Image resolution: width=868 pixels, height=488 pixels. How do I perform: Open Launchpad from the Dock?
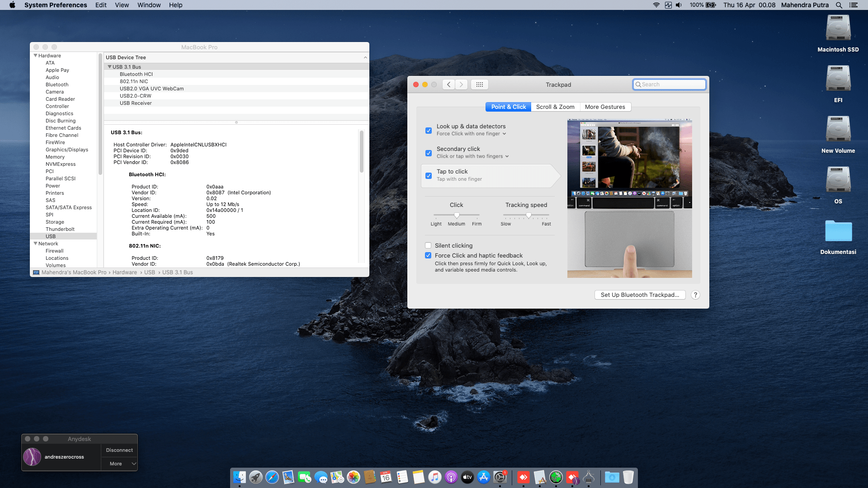point(255,477)
